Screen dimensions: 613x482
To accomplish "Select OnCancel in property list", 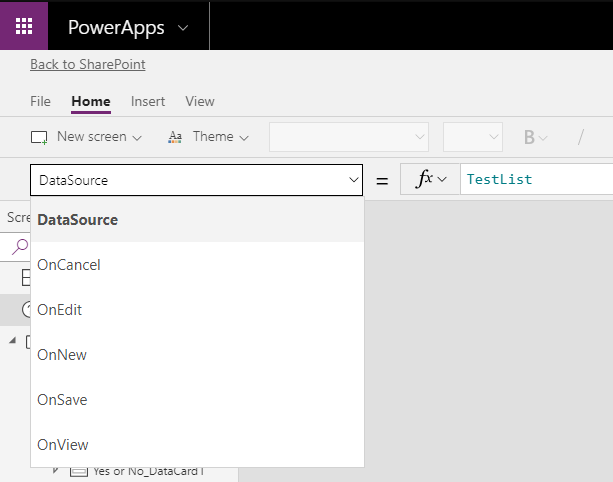I will 197,265.
